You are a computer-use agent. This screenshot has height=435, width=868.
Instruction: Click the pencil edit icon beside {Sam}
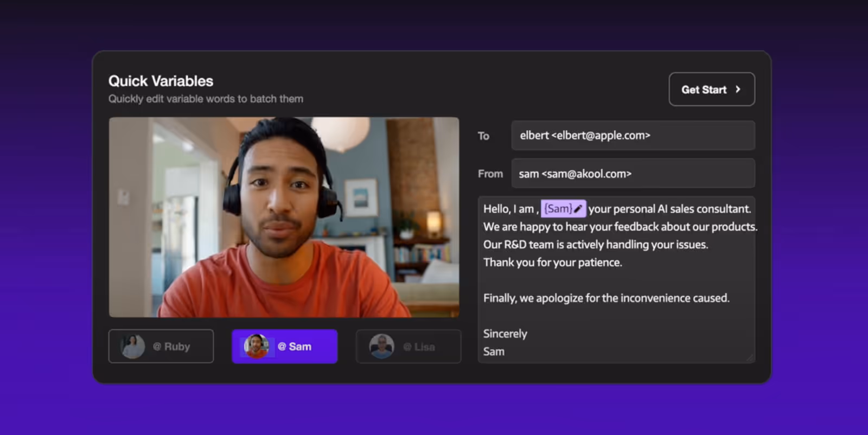tap(578, 209)
